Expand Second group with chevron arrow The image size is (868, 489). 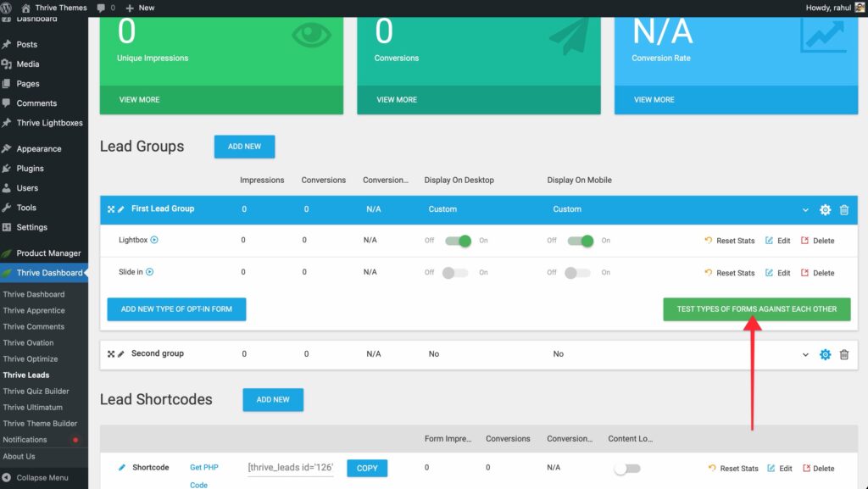tap(805, 354)
